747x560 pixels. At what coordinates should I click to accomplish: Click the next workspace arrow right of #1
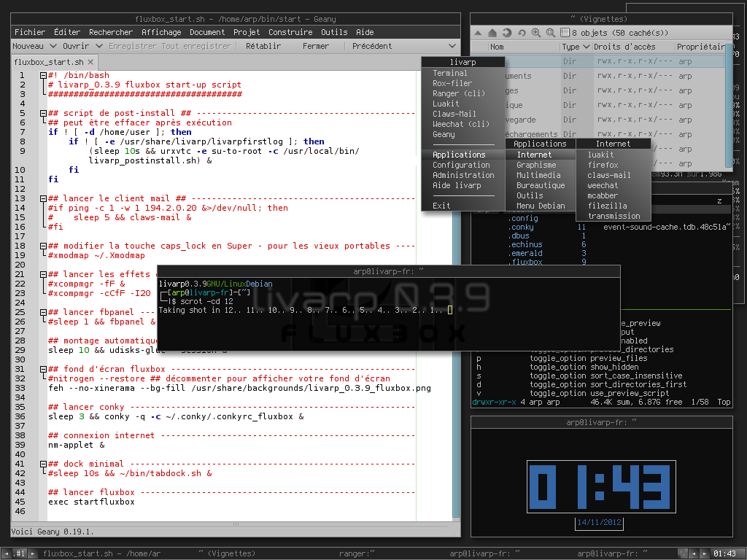33,554
